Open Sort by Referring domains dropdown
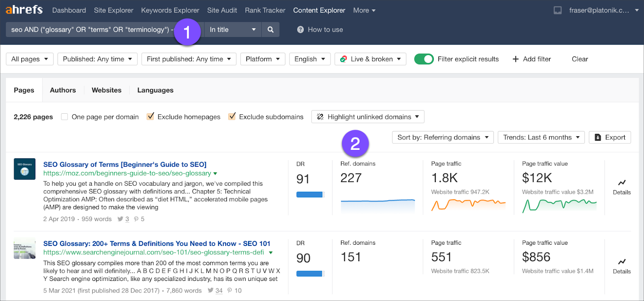Viewport: 644px width, 301px height. point(443,137)
